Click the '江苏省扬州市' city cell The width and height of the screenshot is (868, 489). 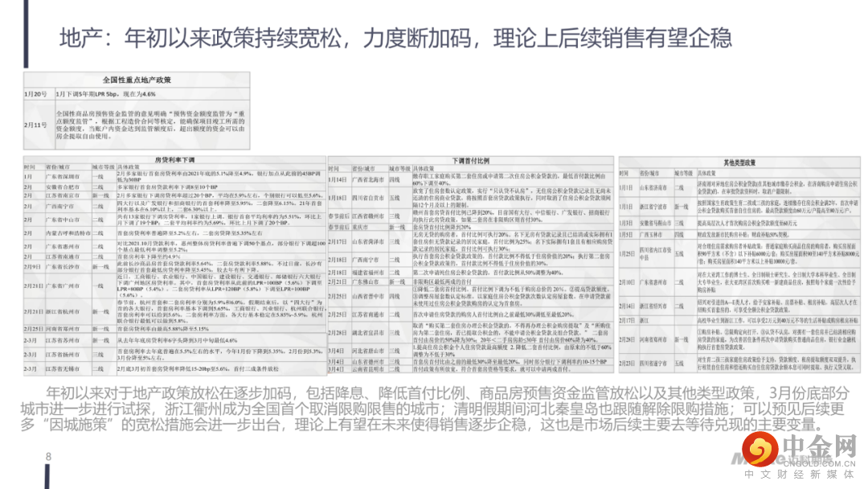pyautogui.click(x=63, y=355)
